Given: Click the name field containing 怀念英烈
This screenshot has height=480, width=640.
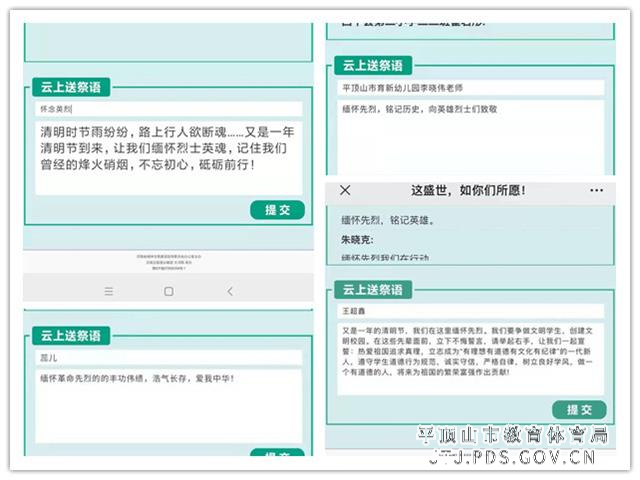Looking at the screenshot, I should coord(167,108).
